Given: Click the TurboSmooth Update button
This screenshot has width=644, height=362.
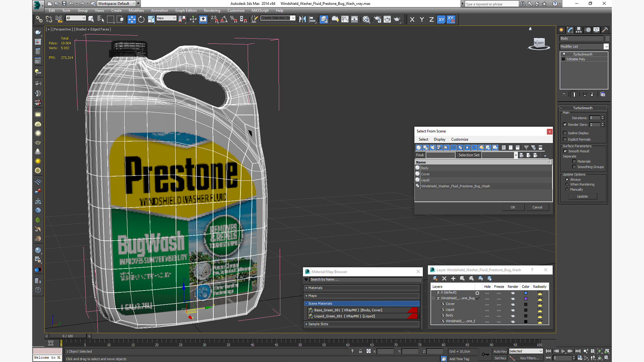Looking at the screenshot, I should point(582,196).
